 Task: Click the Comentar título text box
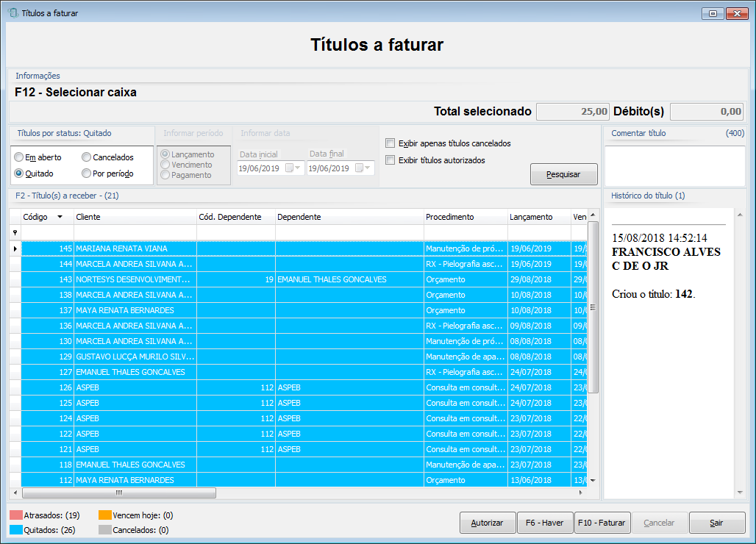tap(674, 165)
